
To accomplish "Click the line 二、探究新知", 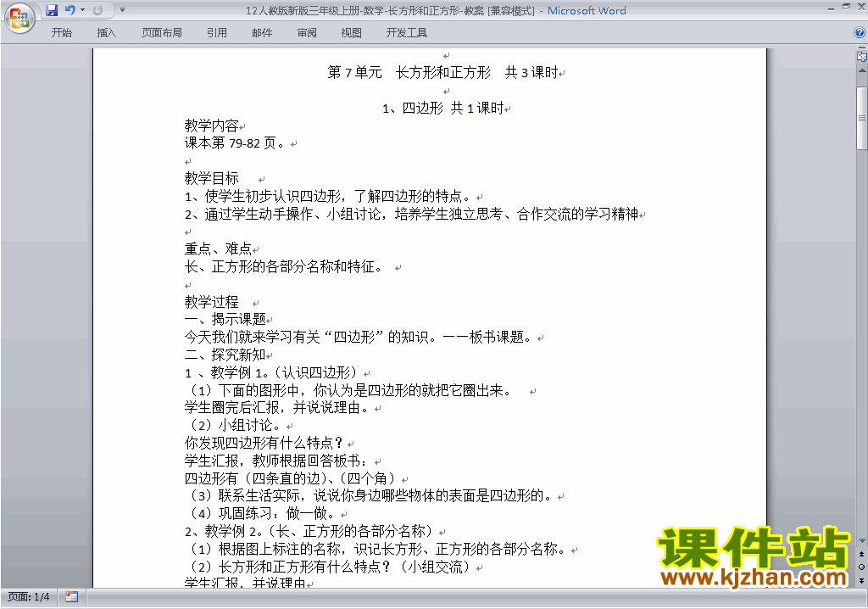I will pos(225,355).
